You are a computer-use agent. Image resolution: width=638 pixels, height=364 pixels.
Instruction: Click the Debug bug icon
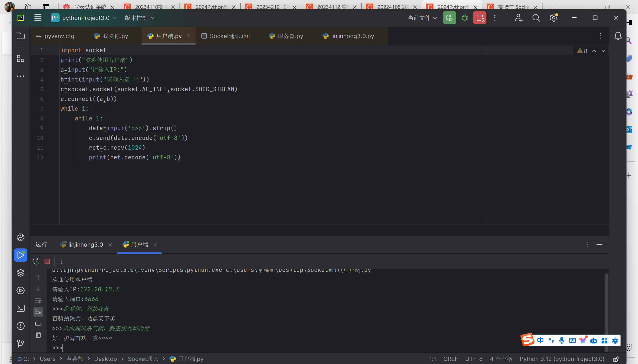coord(465,18)
